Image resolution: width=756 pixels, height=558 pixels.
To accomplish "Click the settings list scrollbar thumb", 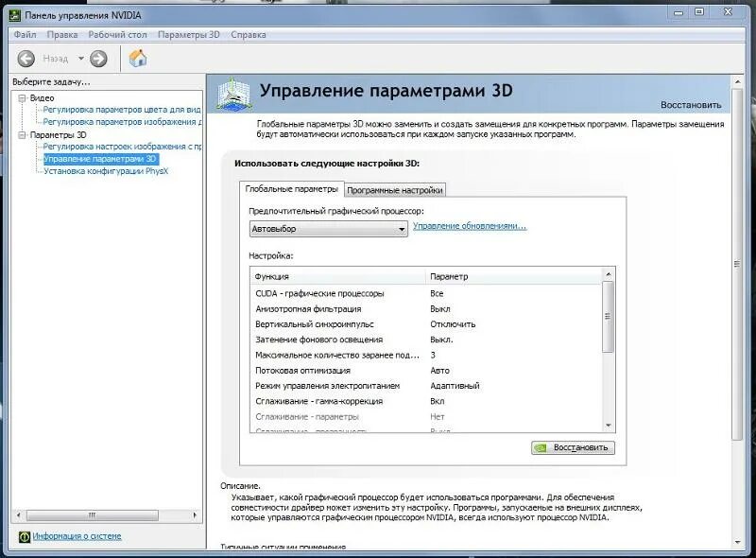I will pos(608,317).
